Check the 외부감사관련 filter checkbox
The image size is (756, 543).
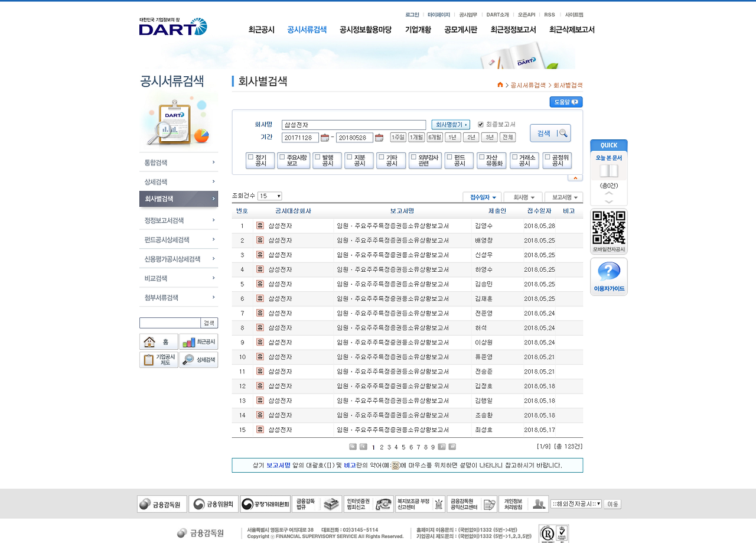pos(413,157)
